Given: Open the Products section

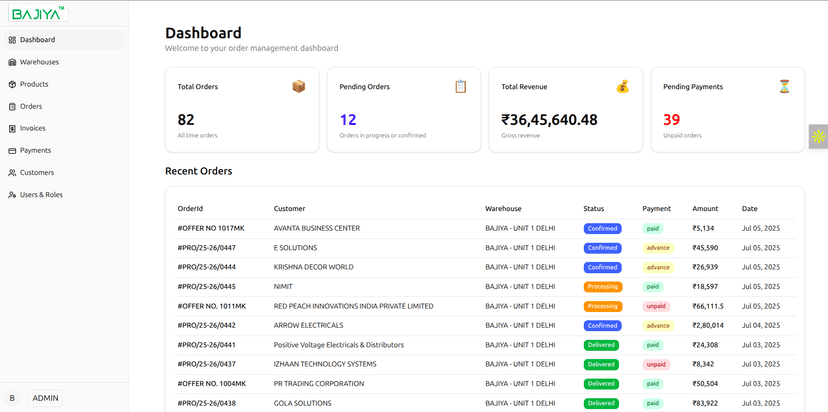Looking at the screenshot, I should pos(64,85).
